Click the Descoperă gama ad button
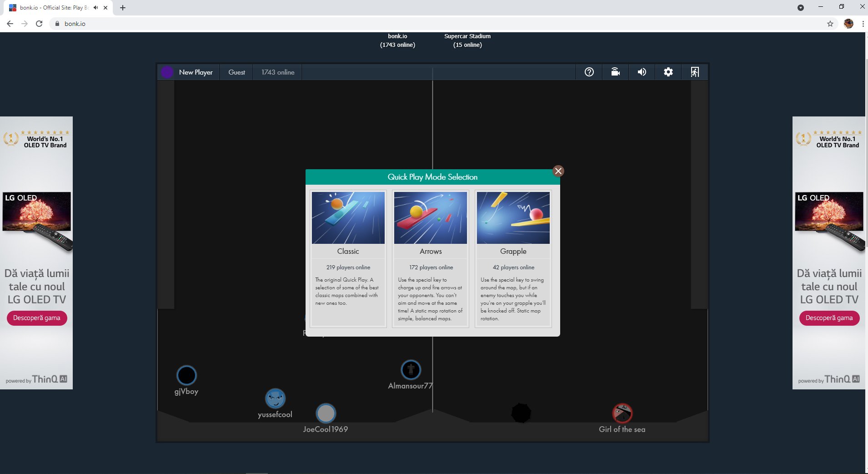Viewport: 868px width, 474px height. pyautogui.click(x=36, y=318)
